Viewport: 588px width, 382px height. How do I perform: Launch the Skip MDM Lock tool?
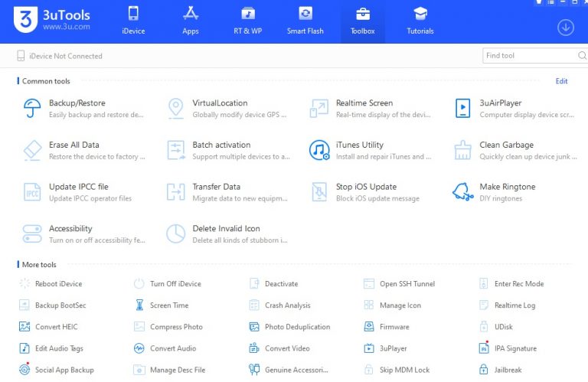tap(404, 370)
